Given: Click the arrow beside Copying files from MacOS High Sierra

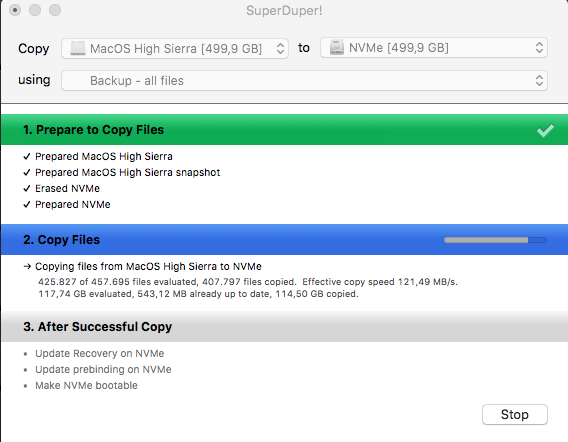Looking at the screenshot, I should click(x=27, y=267).
